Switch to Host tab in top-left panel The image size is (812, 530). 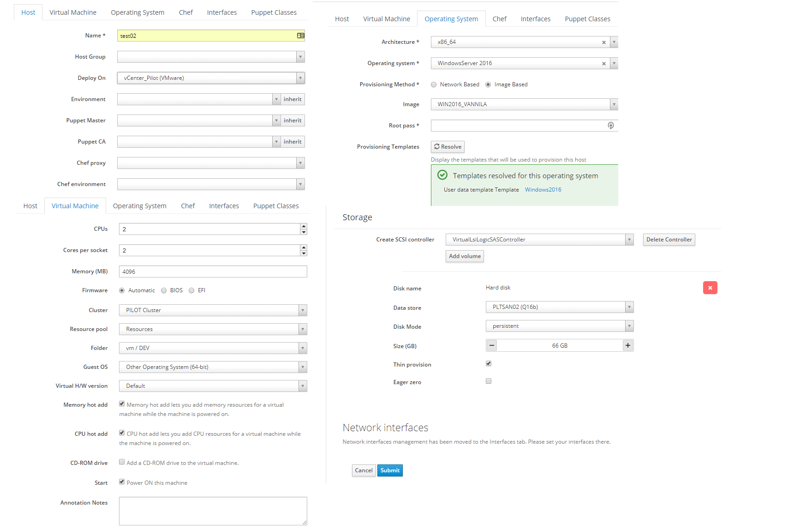pyautogui.click(x=28, y=12)
